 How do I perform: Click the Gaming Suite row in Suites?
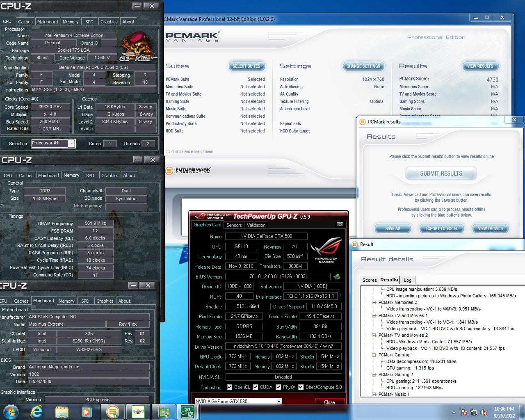[215, 101]
